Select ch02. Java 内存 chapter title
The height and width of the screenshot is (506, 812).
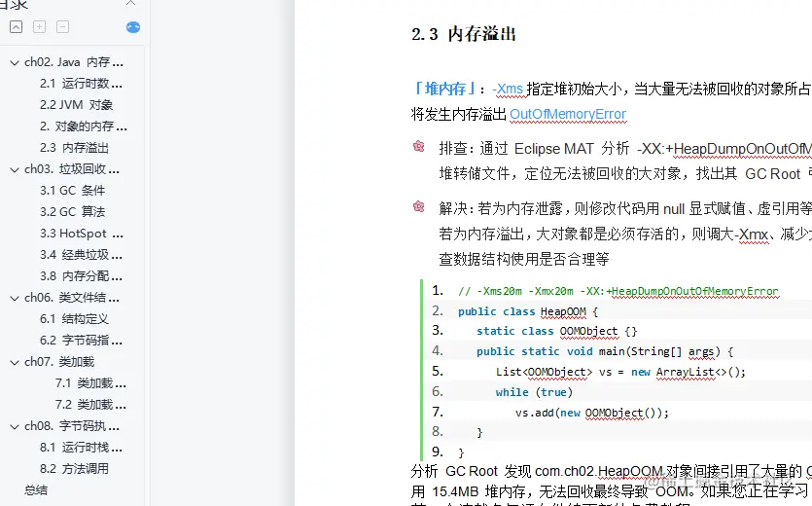click(74, 62)
